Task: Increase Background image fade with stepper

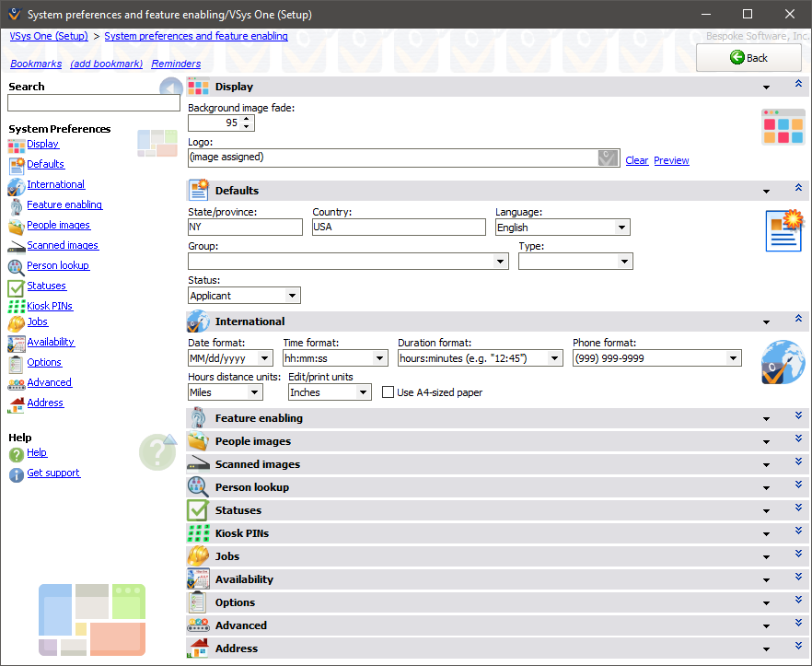Action: (x=247, y=118)
